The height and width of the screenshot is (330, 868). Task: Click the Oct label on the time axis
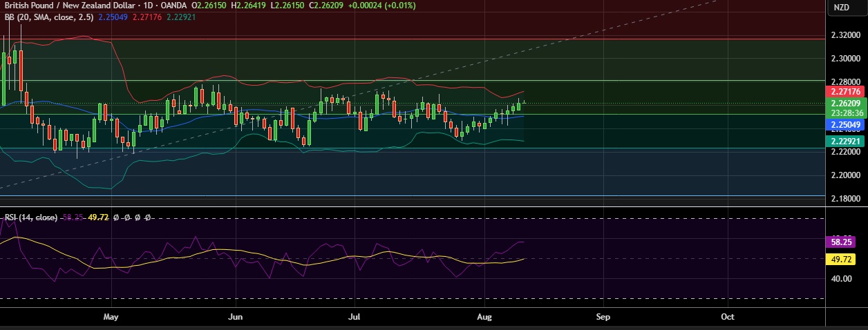tap(727, 316)
